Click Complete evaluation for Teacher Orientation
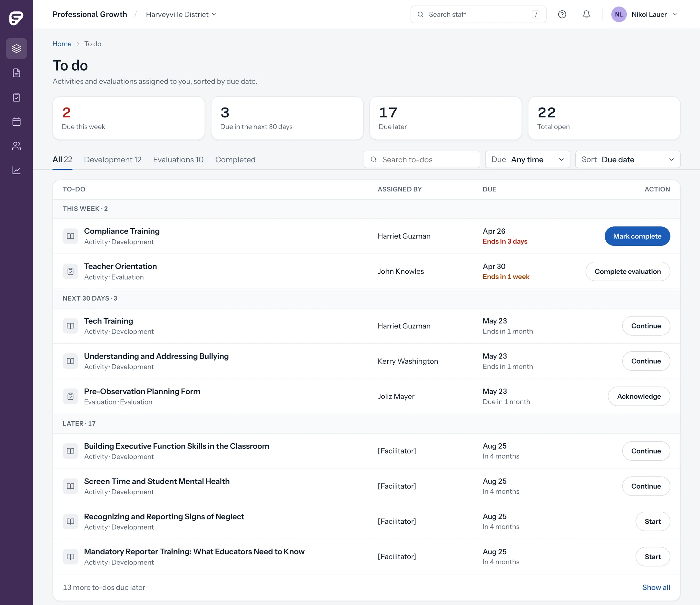Viewport: 700px width, 605px height. coord(628,271)
